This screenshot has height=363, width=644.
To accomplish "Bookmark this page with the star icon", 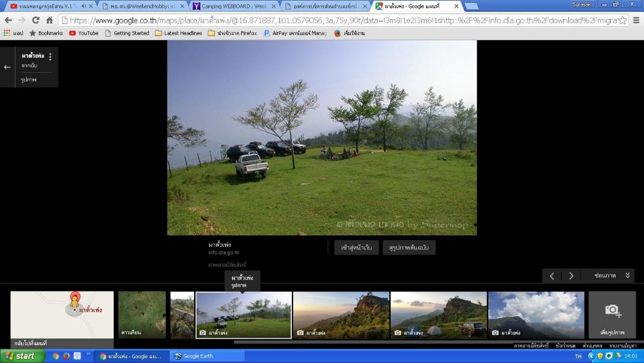I will [622, 20].
